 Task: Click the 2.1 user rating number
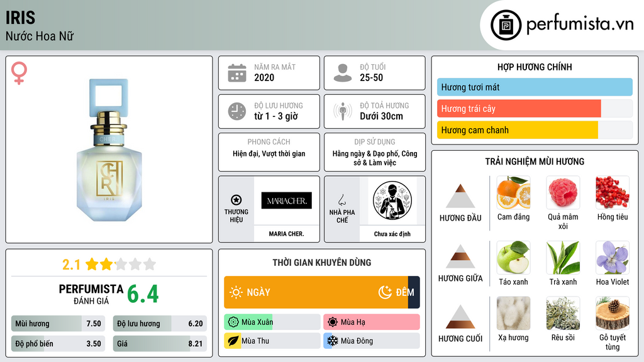tap(71, 265)
